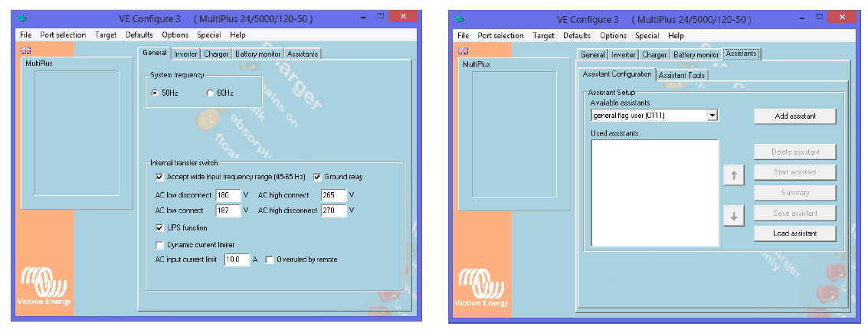Expand the Available assistants dropdown

712,116
